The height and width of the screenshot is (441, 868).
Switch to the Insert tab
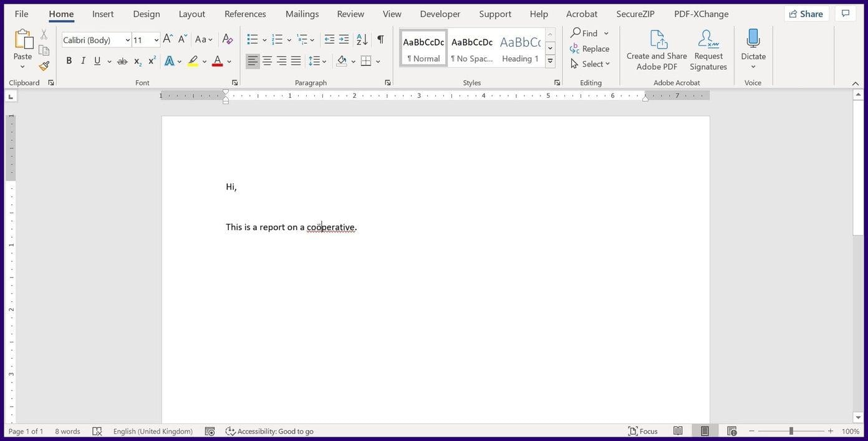103,14
